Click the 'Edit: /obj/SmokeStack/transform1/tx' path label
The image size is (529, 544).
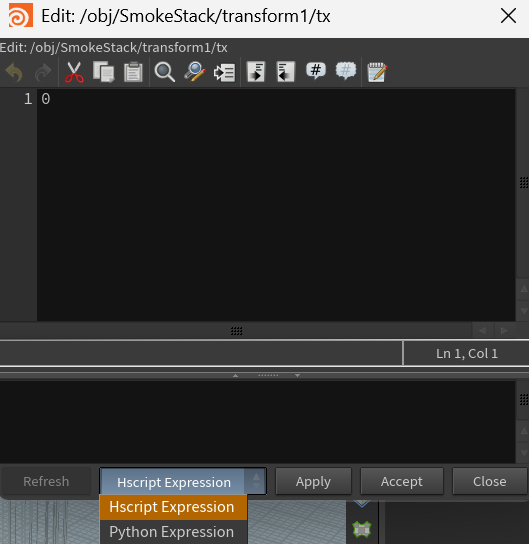click(114, 48)
